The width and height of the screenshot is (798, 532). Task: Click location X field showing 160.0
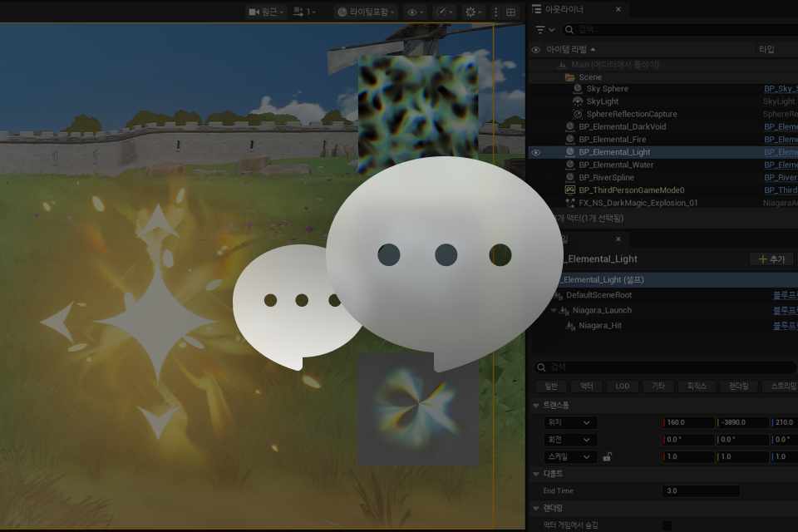click(x=688, y=422)
